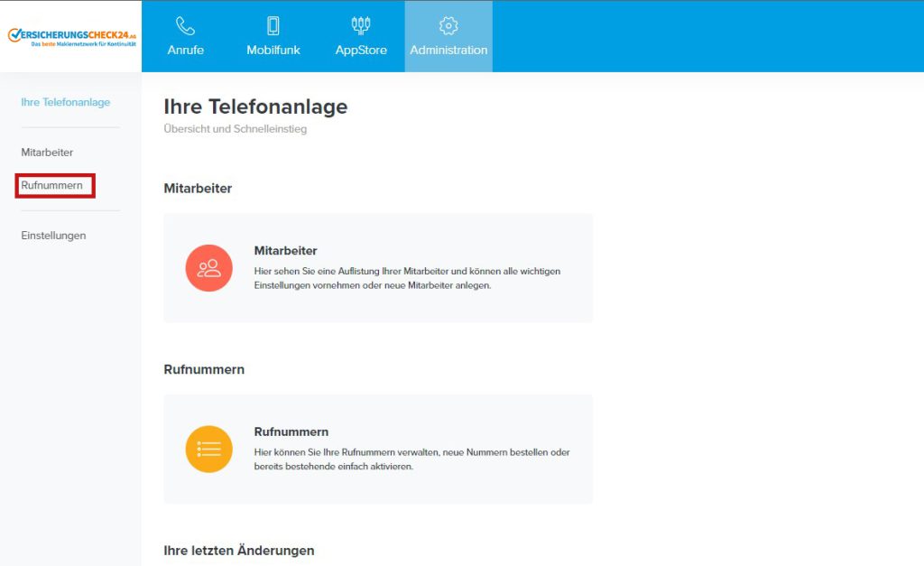924x566 pixels.
Task: Click the Rufnummern card description text
Action: click(411, 459)
